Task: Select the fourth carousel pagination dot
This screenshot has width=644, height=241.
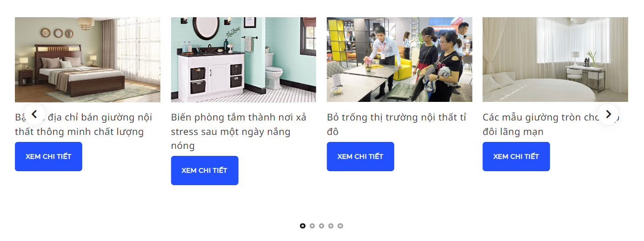Action: coord(331,226)
